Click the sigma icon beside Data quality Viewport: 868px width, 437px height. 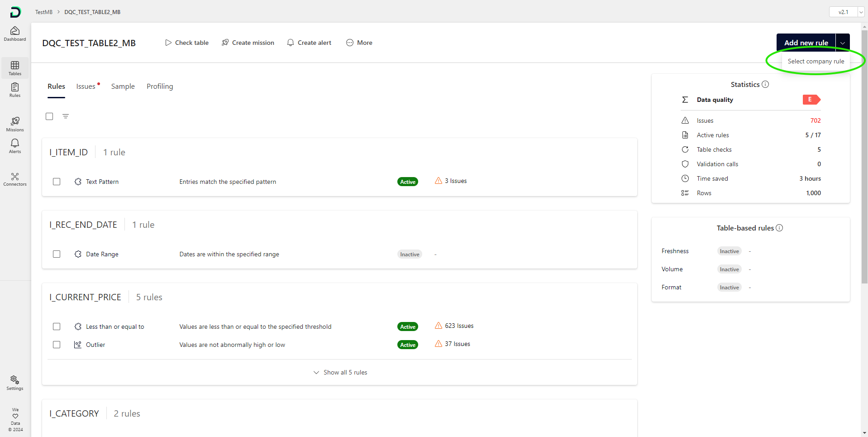pos(685,100)
